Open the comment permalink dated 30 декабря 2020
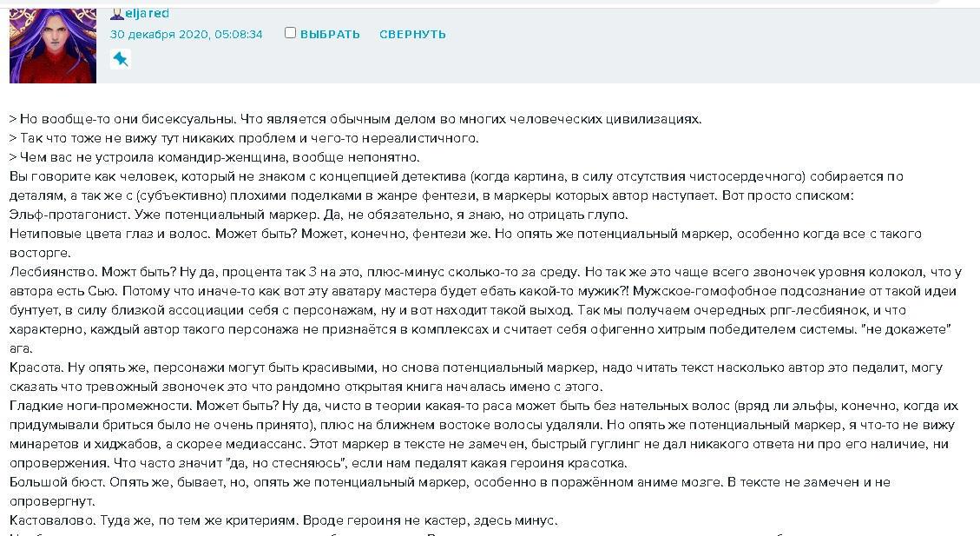The height and width of the screenshot is (536, 980). (186, 35)
